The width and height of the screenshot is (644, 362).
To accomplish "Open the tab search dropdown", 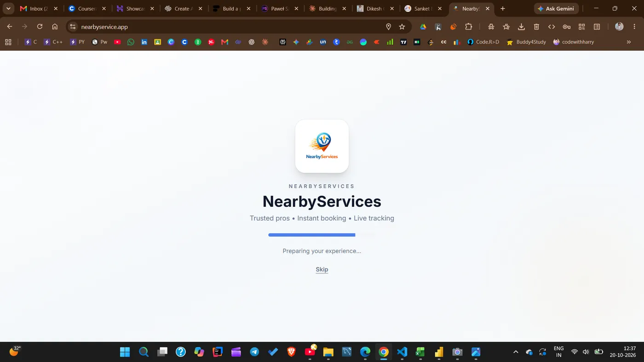I will click(8, 8).
